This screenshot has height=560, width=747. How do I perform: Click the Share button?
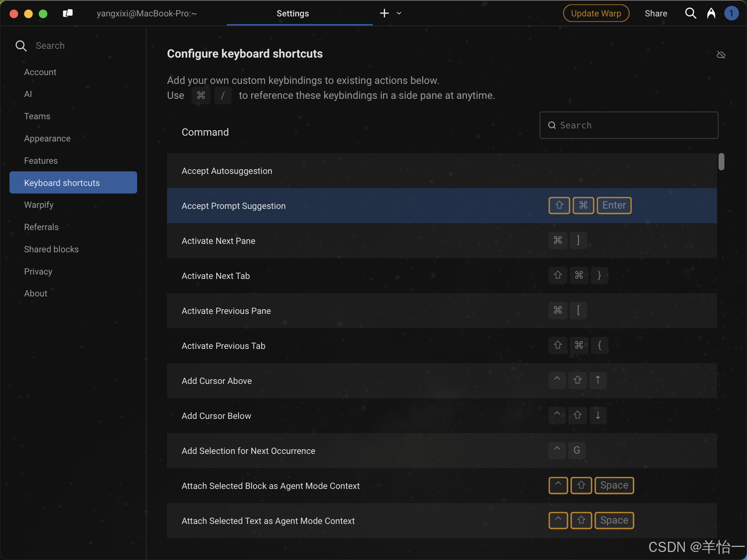pos(656,13)
